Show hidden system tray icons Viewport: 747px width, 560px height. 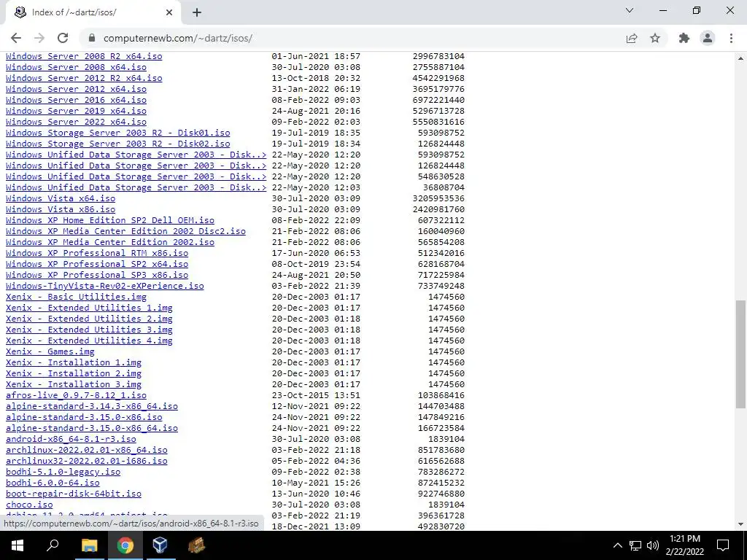(617, 545)
